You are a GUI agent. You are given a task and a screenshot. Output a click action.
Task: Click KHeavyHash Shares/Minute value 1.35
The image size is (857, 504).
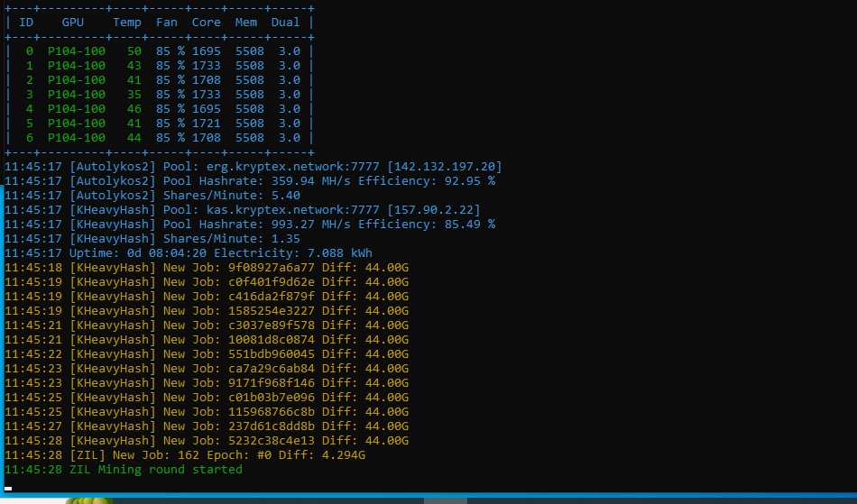click(285, 239)
